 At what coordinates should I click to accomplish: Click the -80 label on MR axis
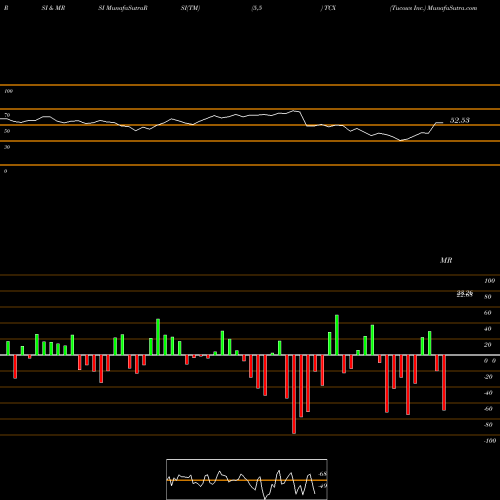(488, 425)
